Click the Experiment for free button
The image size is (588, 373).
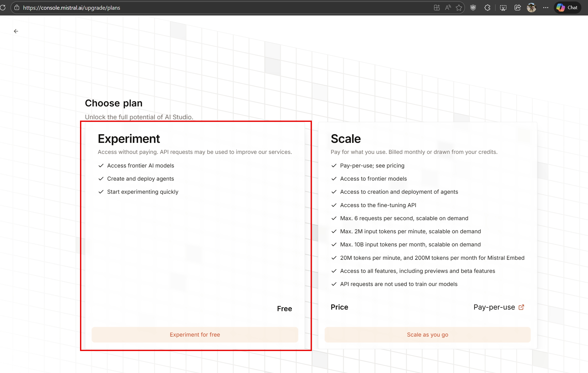[195, 335]
